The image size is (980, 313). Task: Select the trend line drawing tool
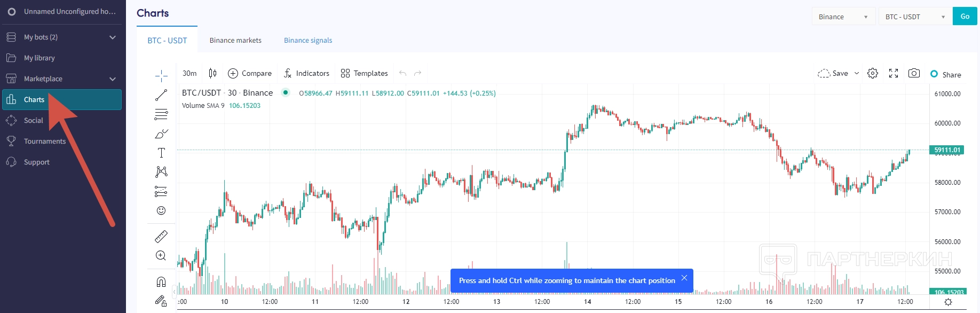pyautogui.click(x=161, y=95)
